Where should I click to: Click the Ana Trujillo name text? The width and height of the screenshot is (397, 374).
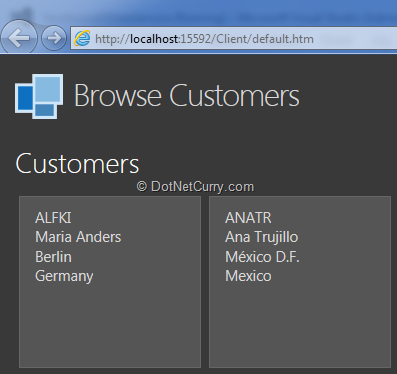point(262,238)
